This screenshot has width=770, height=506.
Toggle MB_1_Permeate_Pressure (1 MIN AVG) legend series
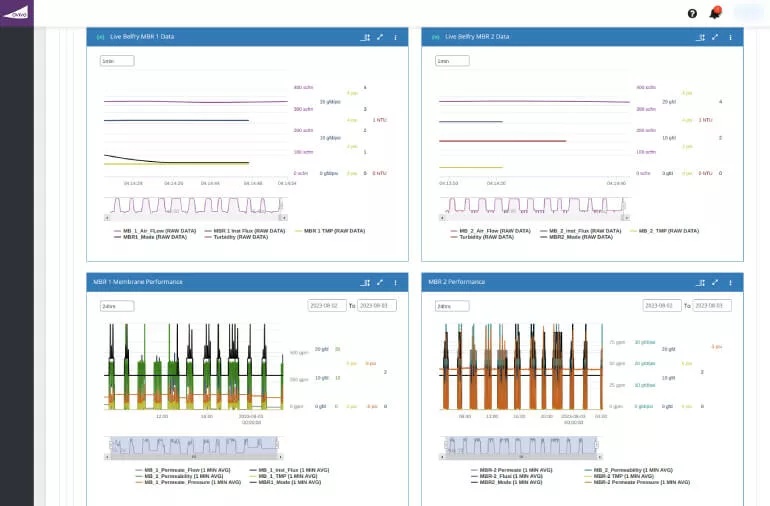click(x=189, y=482)
